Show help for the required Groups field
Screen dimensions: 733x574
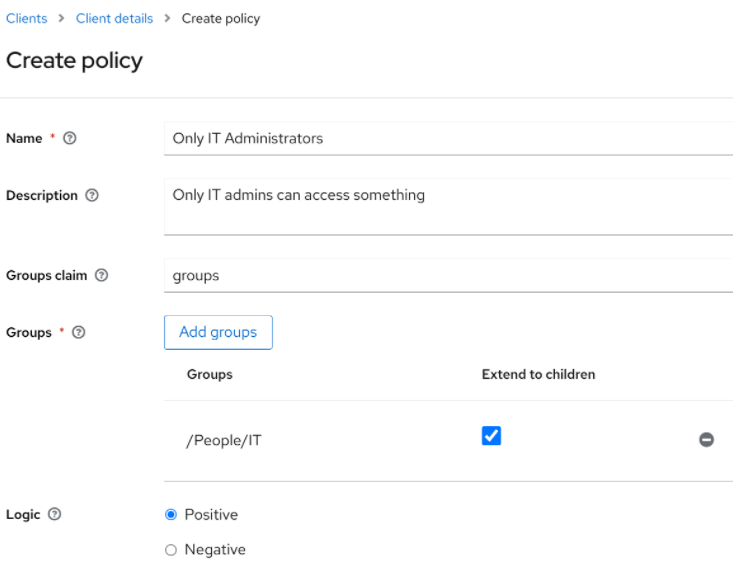(77, 333)
